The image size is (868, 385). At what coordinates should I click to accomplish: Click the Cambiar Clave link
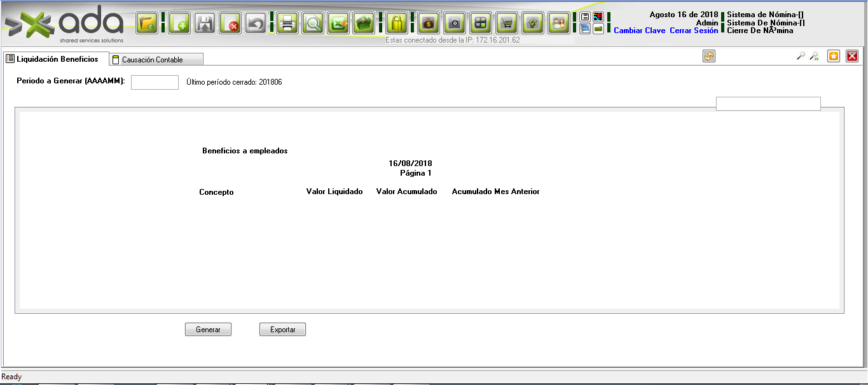pyautogui.click(x=640, y=31)
